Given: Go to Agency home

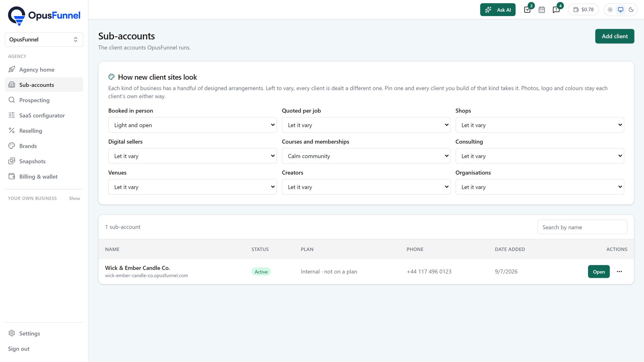Looking at the screenshot, I should (x=44, y=69).
